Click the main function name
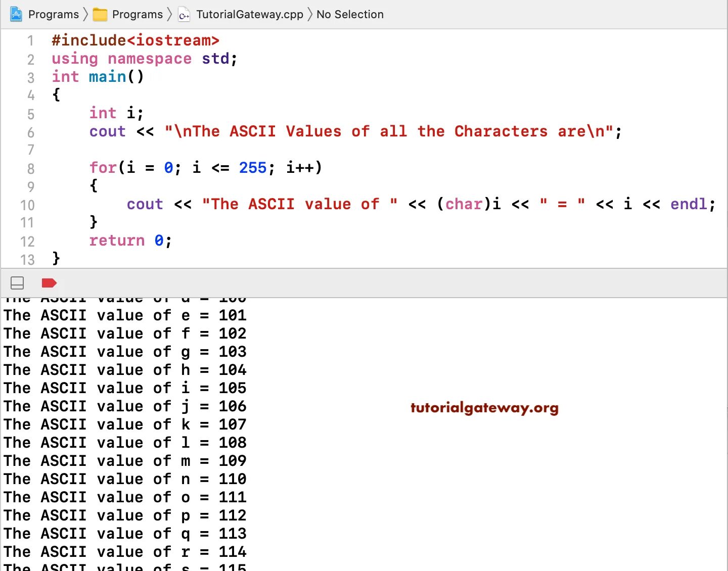 107,77
